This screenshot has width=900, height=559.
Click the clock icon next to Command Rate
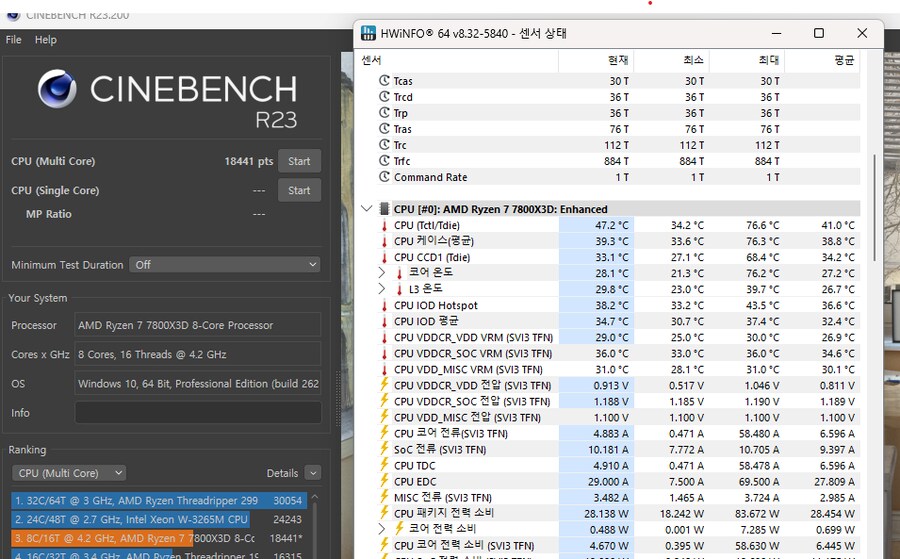pyautogui.click(x=384, y=177)
